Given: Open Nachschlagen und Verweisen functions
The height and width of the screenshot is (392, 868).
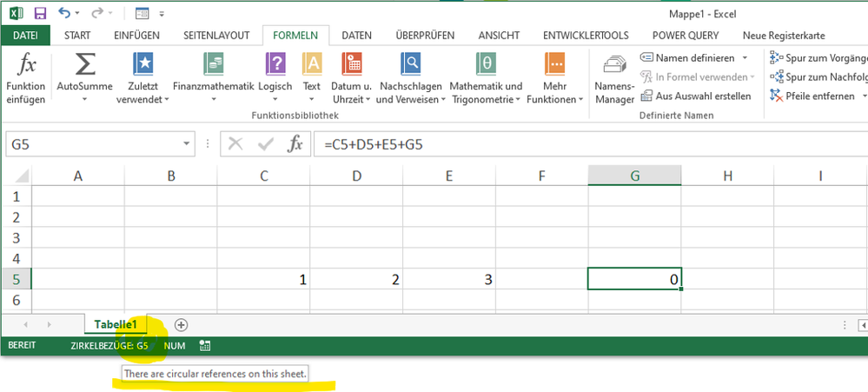Looking at the screenshot, I should 411,77.
